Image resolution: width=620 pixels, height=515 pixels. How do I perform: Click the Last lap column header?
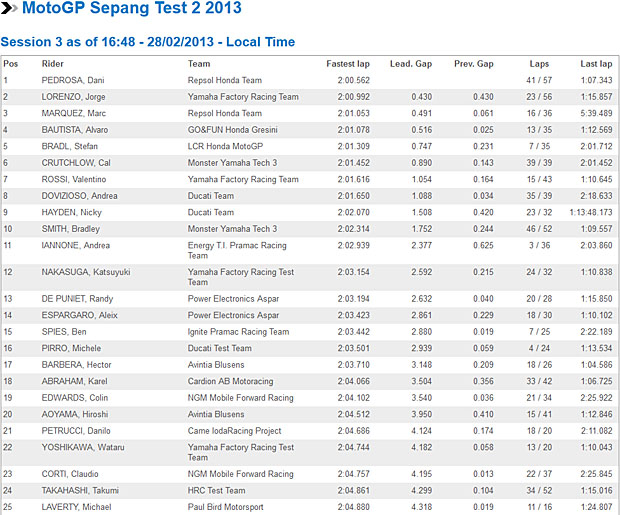click(596, 63)
